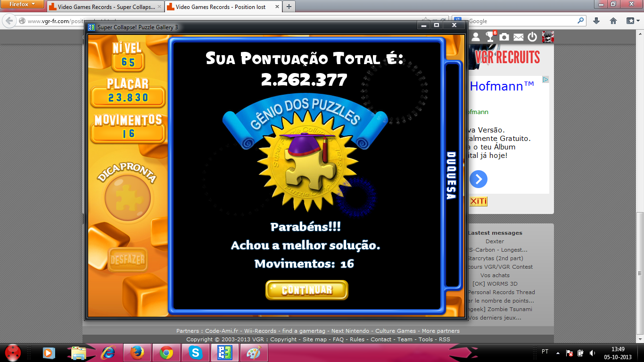Click the power logout icon
Viewport: 644px width, 362px height.
tap(532, 37)
